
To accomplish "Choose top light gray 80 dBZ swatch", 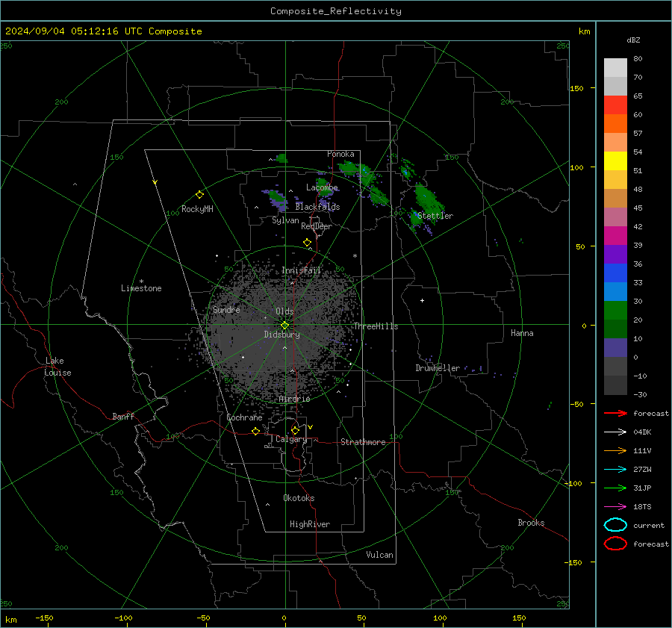I will (615, 68).
